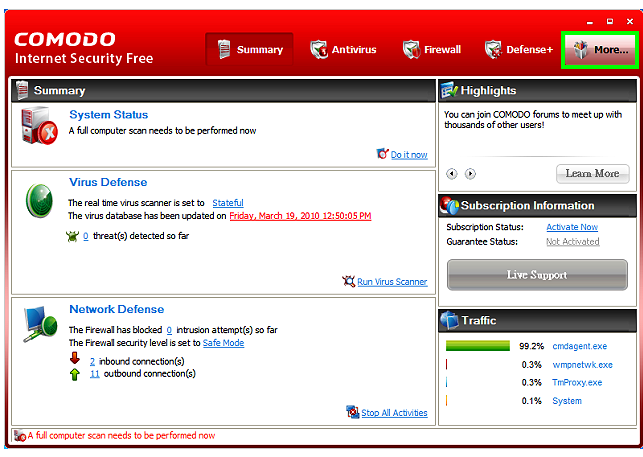Click the Activate Now subscription link
The height and width of the screenshot is (457, 643).
coord(572,227)
